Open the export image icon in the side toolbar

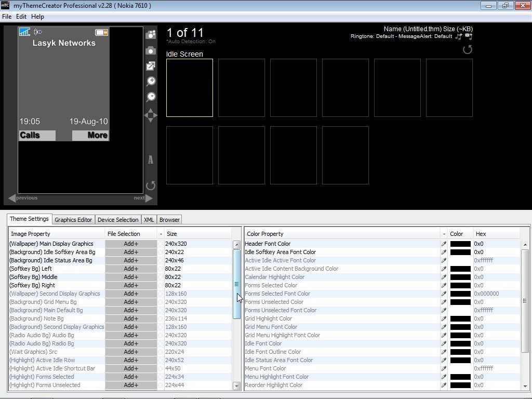click(x=151, y=66)
